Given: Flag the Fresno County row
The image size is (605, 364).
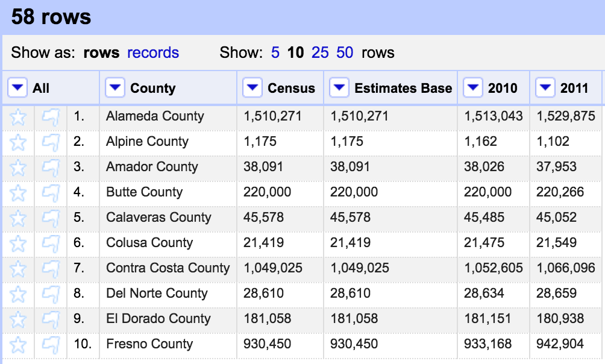Looking at the screenshot, I should (51, 345).
